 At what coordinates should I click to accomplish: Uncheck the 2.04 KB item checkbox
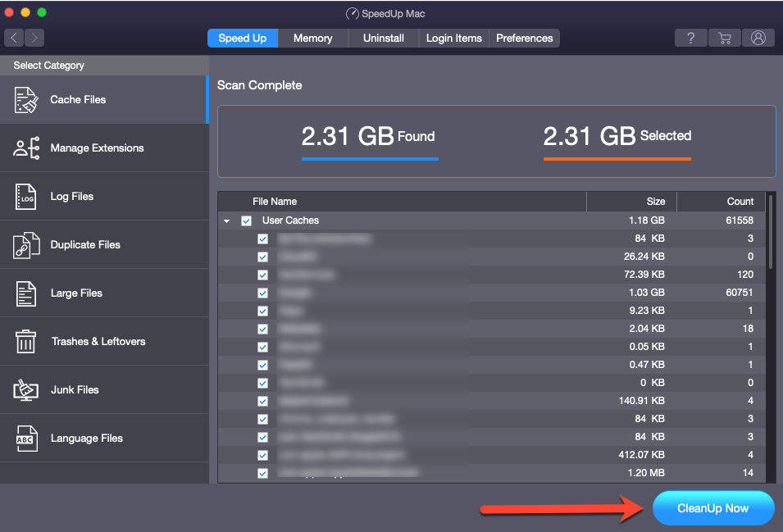pos(262,329)
